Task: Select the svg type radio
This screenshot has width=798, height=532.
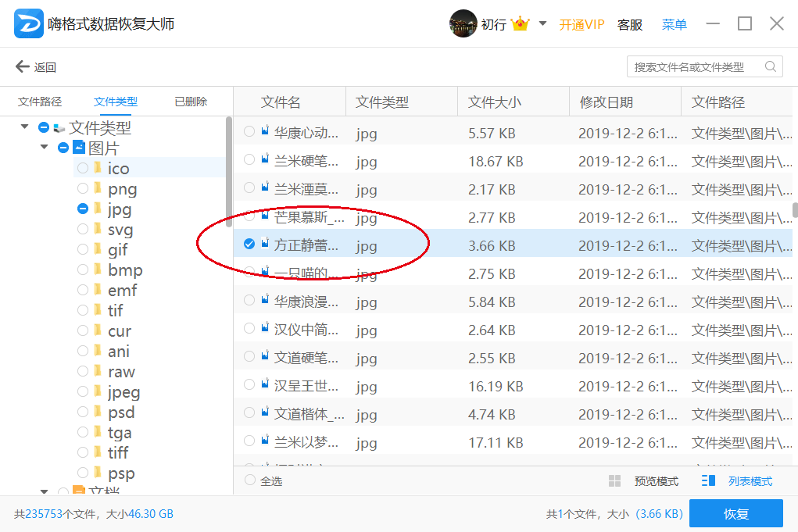Action: click(82, 229)
